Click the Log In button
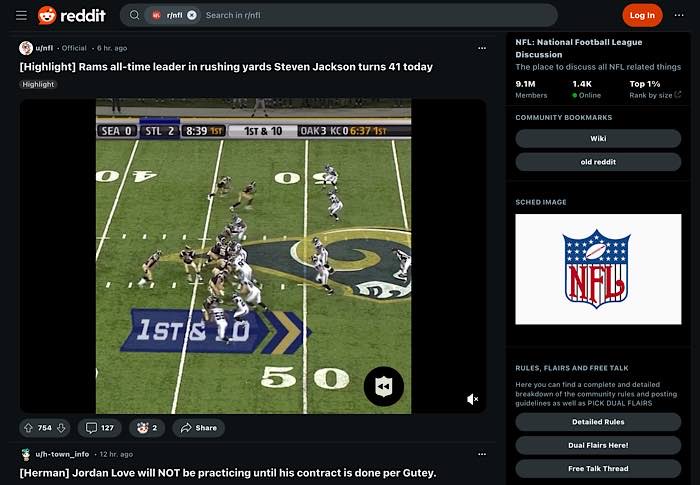The image size is (700, 485). click(642, 15)
